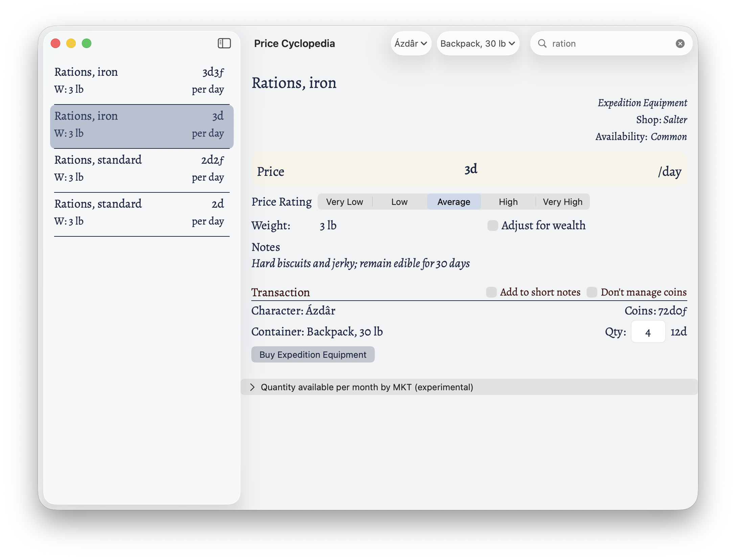Expand the Quantity available per month by MKT section
This screenshot has height=560, width=736.
[252, 387]
